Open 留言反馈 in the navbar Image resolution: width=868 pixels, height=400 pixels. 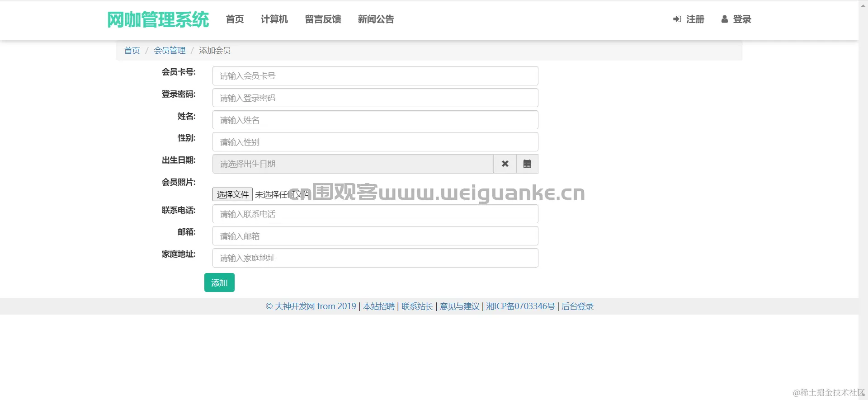tap(323, 19)
